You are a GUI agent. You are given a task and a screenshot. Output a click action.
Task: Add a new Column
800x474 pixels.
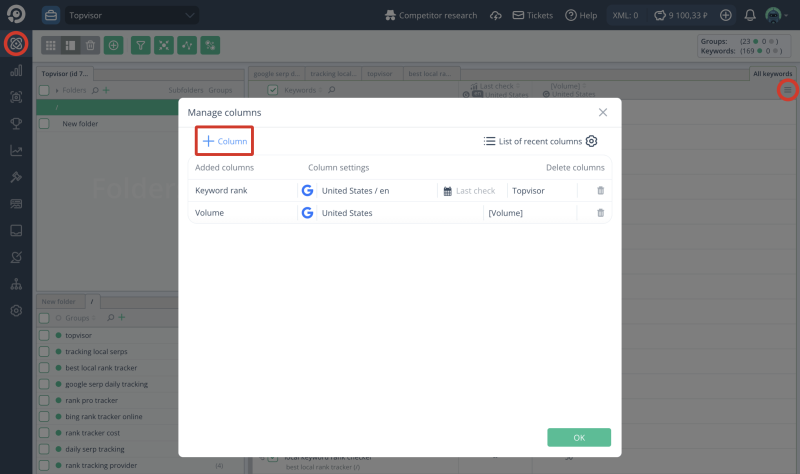tap(224, 141)
